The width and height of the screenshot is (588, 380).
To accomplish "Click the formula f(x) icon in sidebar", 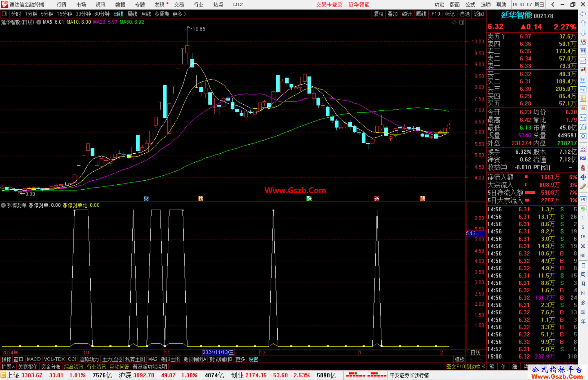I will click(x=583, y=127).
